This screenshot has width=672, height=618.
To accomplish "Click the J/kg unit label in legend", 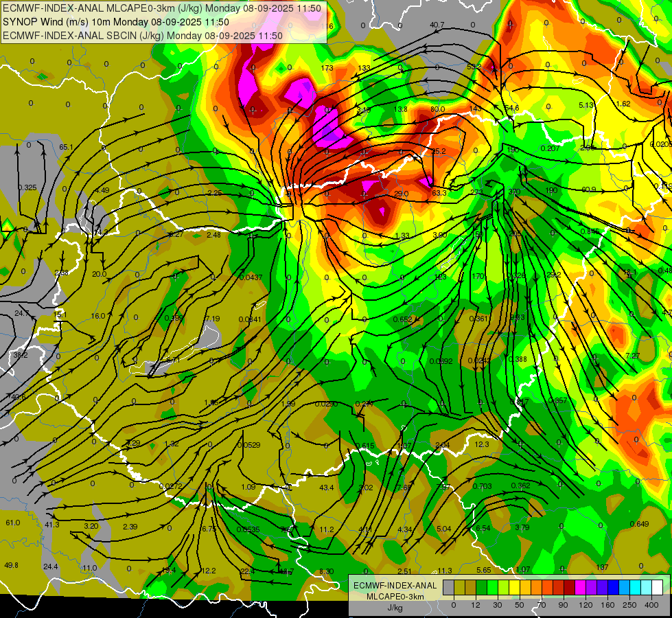I will tap(395, 608).
